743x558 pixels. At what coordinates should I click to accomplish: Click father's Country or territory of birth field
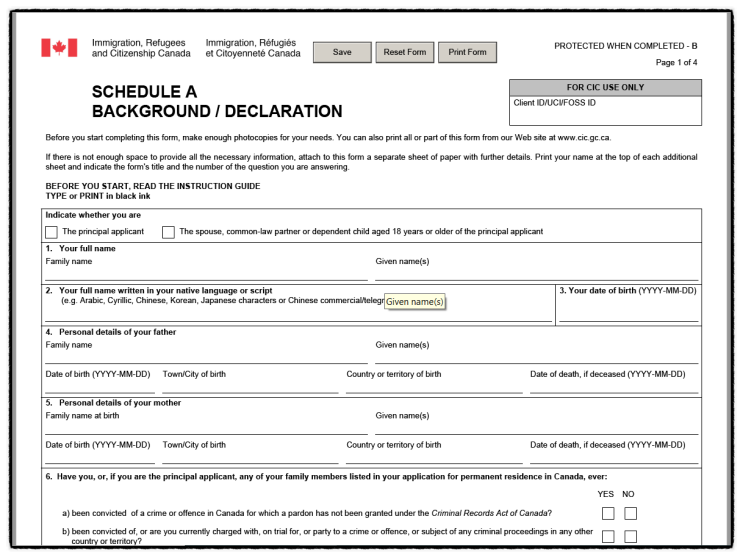[434, 387]
